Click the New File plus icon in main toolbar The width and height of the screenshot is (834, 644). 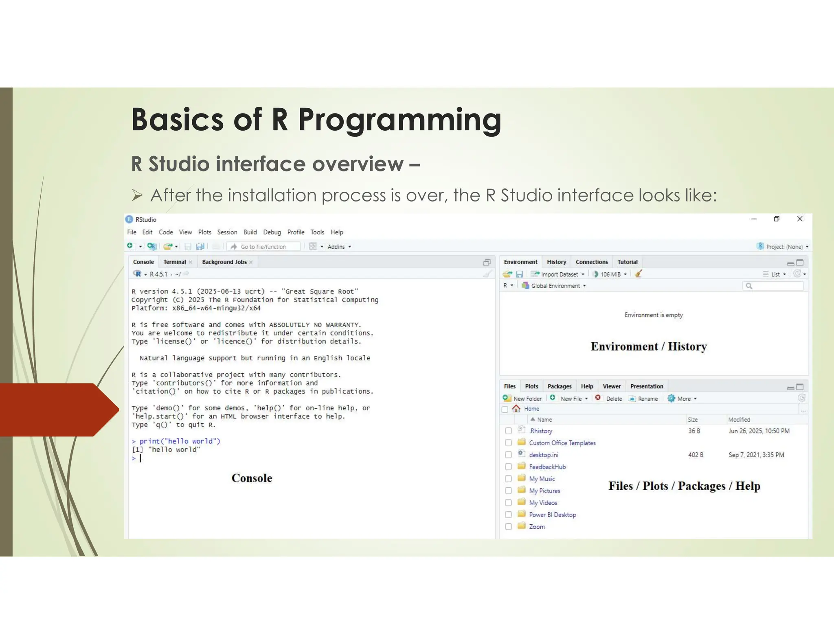130,245
